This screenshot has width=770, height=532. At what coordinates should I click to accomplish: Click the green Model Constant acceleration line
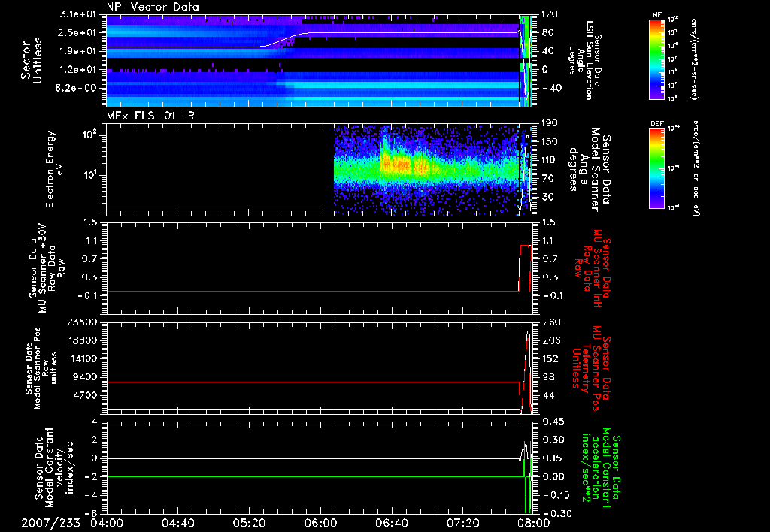(301, 477)
